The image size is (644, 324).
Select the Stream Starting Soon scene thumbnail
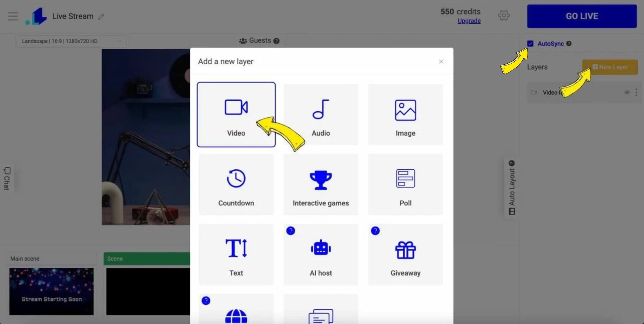(x=51, y=291)
